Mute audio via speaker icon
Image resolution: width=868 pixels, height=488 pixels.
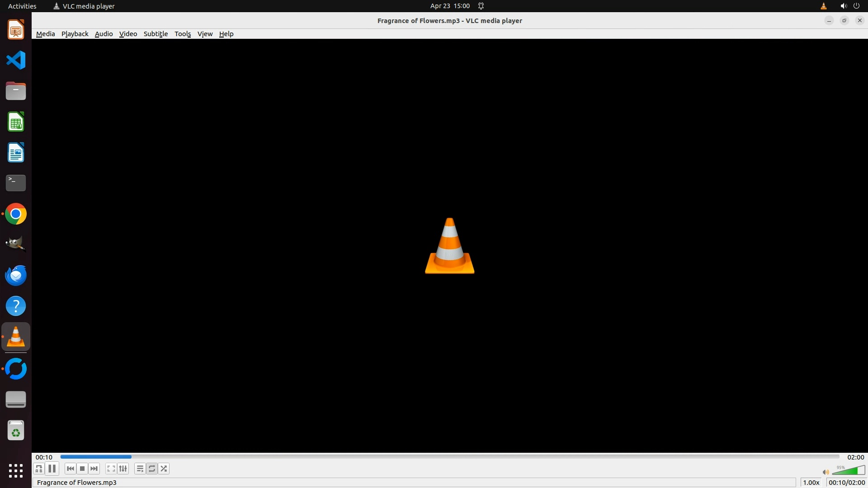point(826,472)
